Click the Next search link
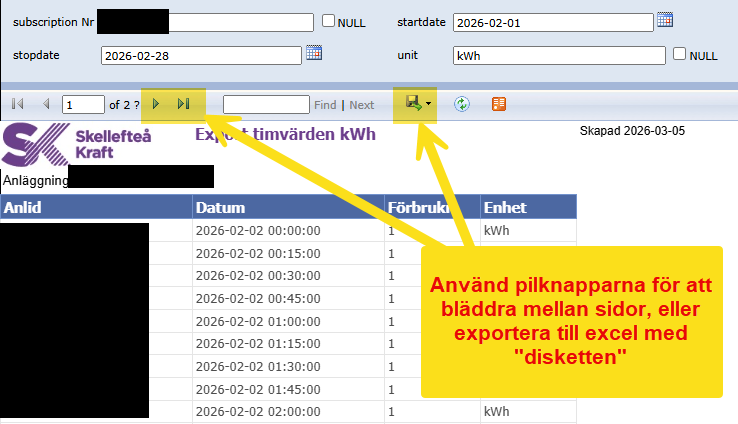Viewport: 738px width, 424px height. (x=361, y=105)
